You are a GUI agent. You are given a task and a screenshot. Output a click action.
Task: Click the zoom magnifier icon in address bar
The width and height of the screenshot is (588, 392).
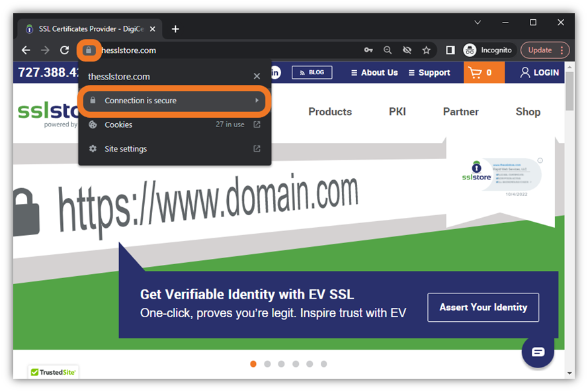click(388, 50)
